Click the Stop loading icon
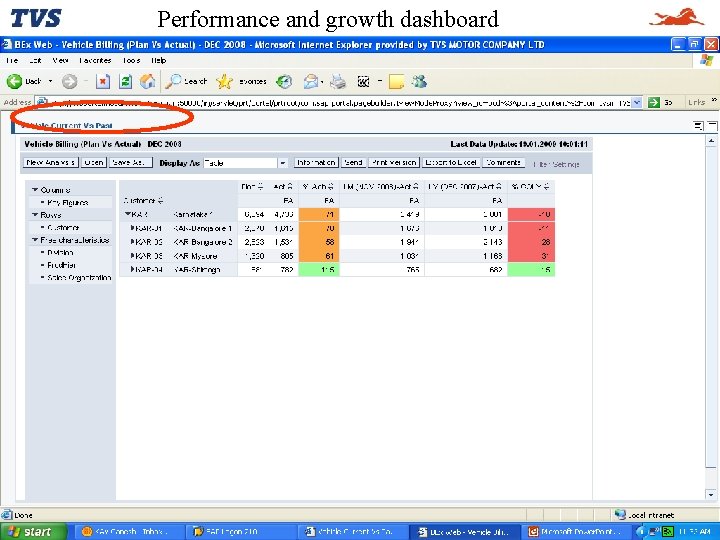The height and width of the screenshot is (540, 720). pyautogui.click(x=103, y=82)
